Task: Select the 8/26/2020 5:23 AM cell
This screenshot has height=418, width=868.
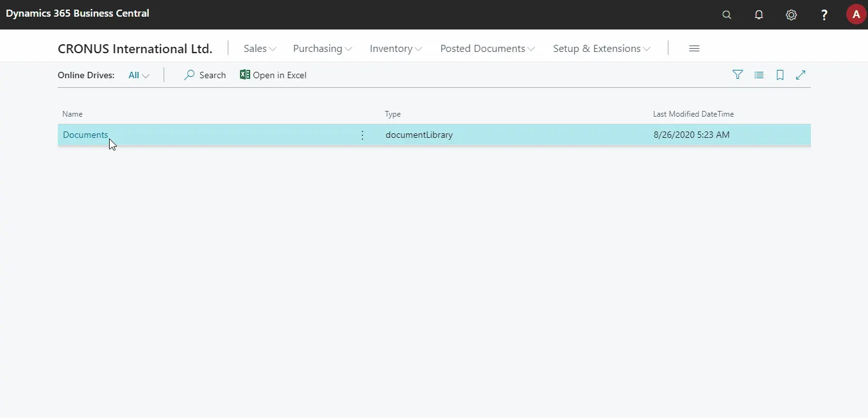Action: [692, 135]
